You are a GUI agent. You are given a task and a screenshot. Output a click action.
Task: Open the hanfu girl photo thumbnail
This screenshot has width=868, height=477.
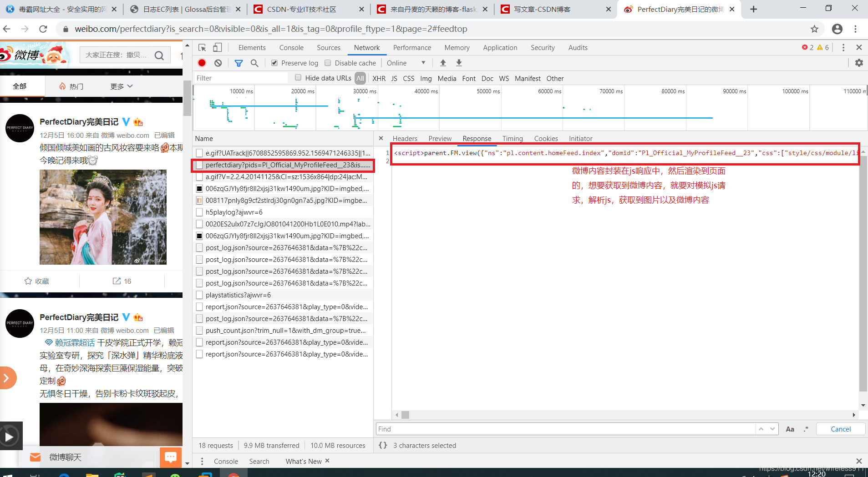103,217
